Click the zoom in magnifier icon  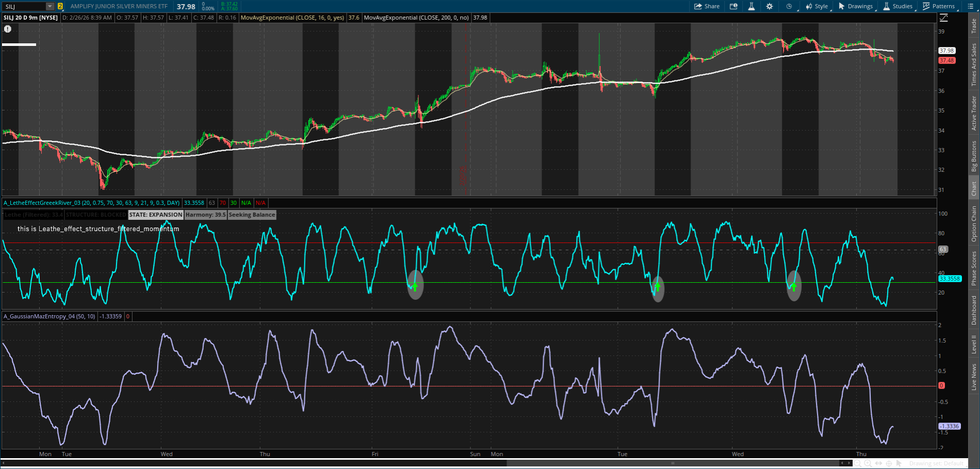click(868, 463)
